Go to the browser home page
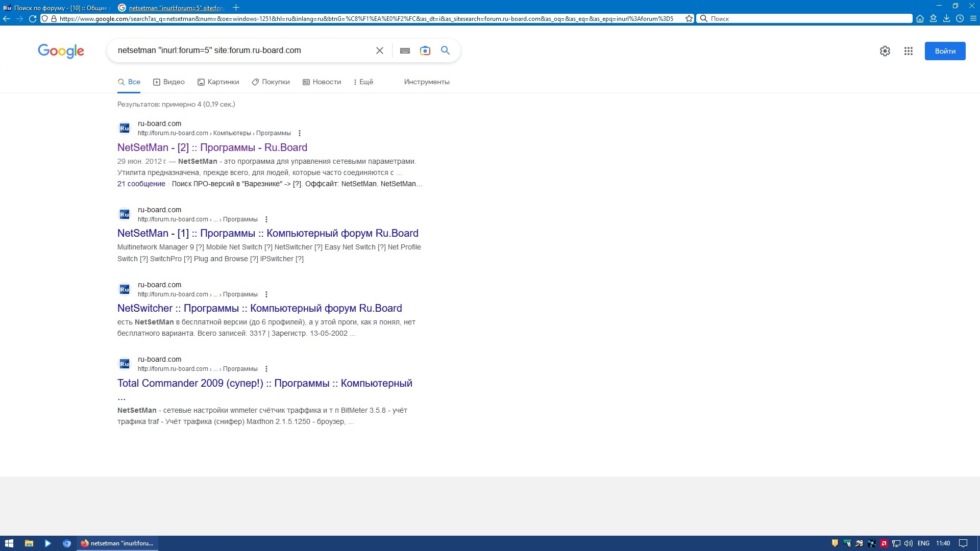The image size is (980, 551). click(920, 18)
